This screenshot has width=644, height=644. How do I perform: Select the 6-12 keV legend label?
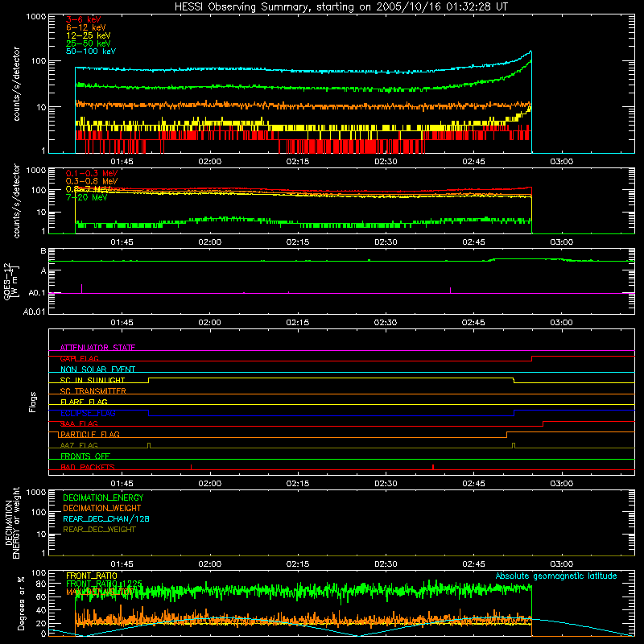click(x=86, y=27)
